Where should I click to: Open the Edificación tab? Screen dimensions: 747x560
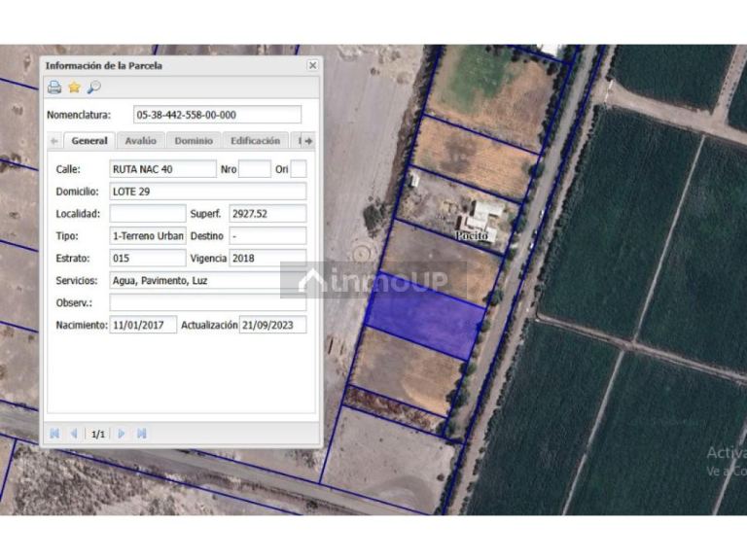256,141
